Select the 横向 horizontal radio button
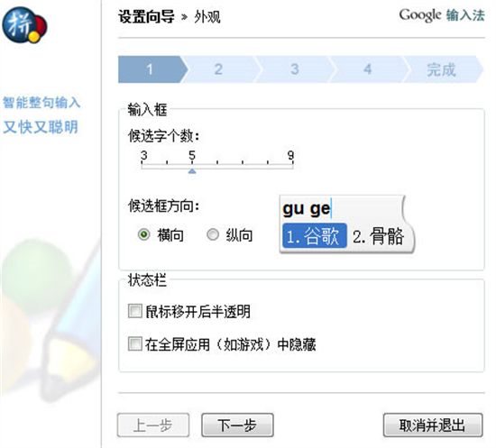Viewport: 496px width, 448px height. click(x=144, y=234)
